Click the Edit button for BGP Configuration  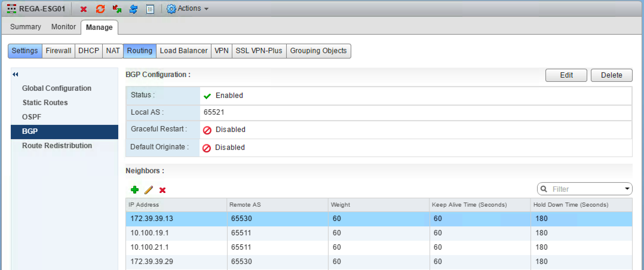click(566, 75)
